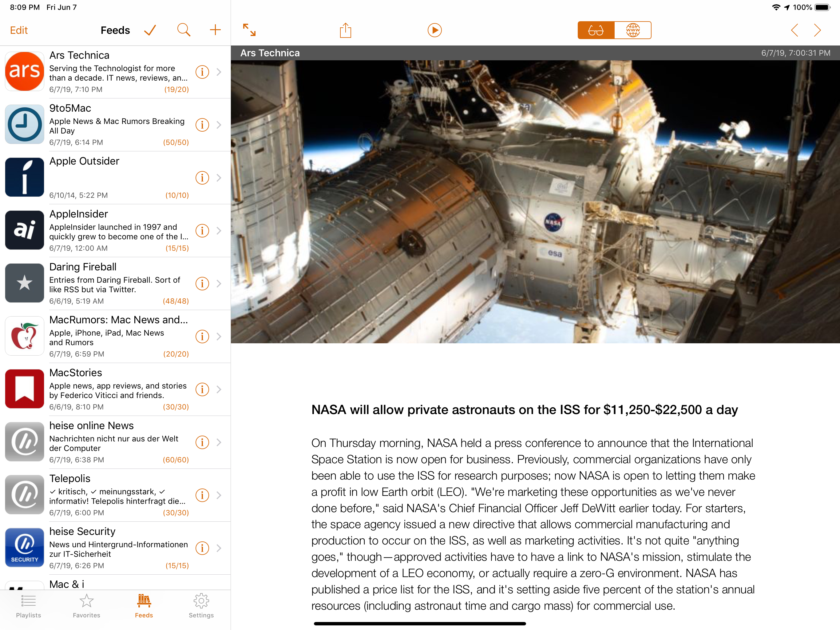Switch to the Favorites tab
Screen dimensions: 840x630
point(86,606)
